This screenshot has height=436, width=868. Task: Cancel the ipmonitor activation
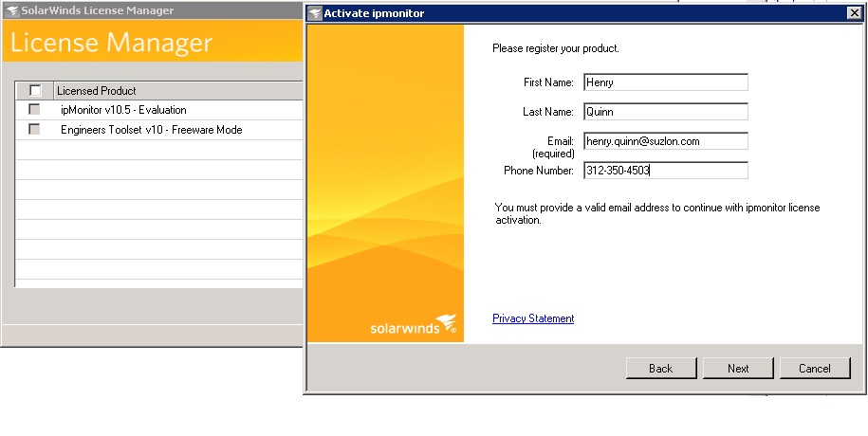(815, 369)
